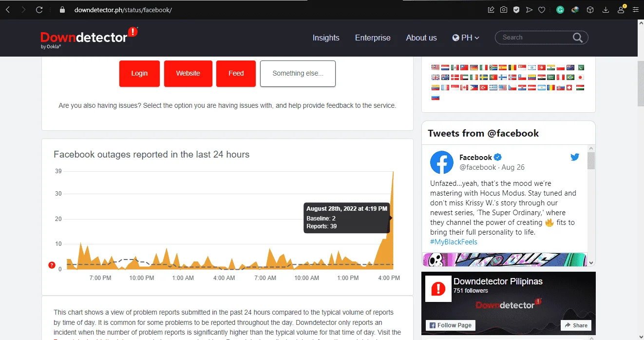Image resolution: width=644 pixels, height=340 pixels.
Task: Select the Pakistan flag
Action: click(580, 67)
